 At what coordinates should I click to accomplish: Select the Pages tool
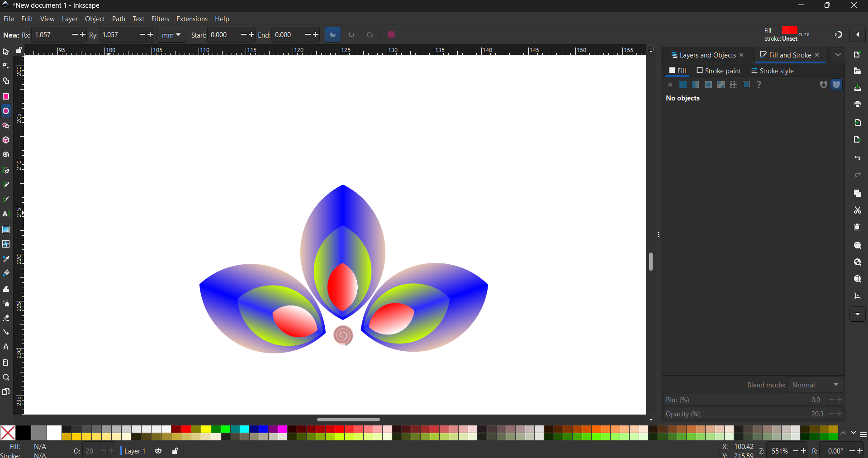(6, 392)
